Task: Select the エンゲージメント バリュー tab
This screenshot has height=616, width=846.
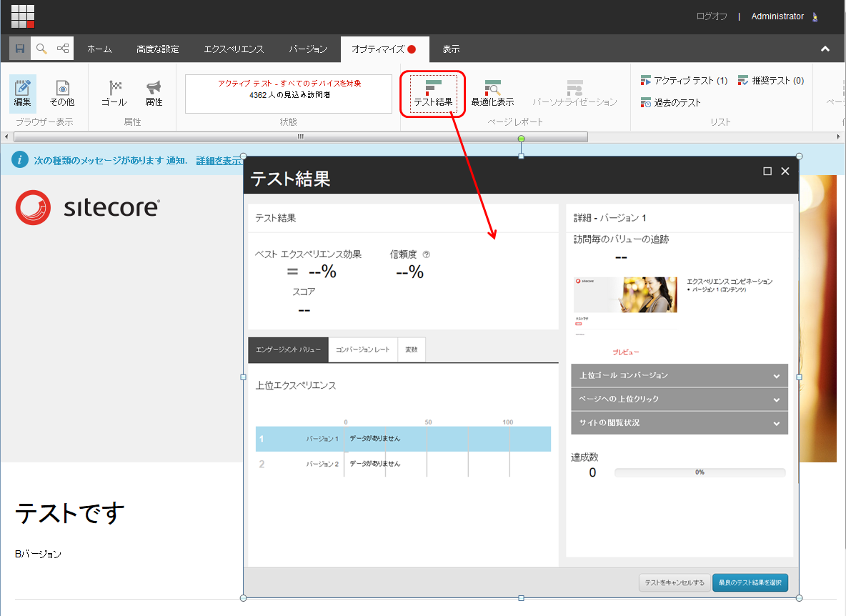Action: [288, 349]
